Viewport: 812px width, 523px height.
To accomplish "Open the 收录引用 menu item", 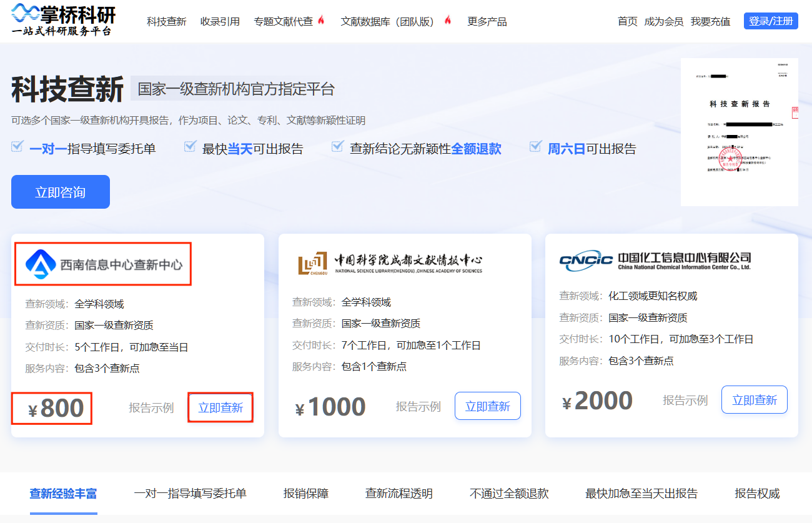I will pos(220,21).
